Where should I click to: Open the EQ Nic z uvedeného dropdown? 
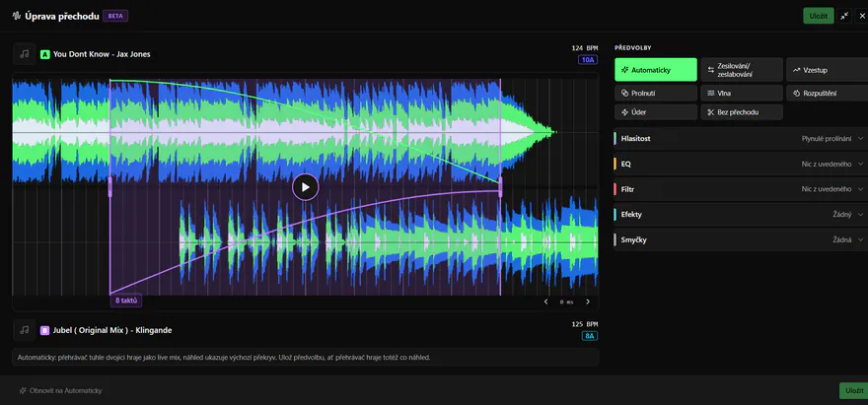832,164
